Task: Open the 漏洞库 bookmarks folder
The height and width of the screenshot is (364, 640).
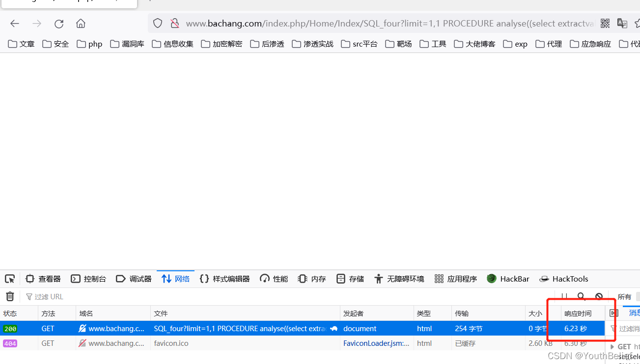Action: pos(127,44)
